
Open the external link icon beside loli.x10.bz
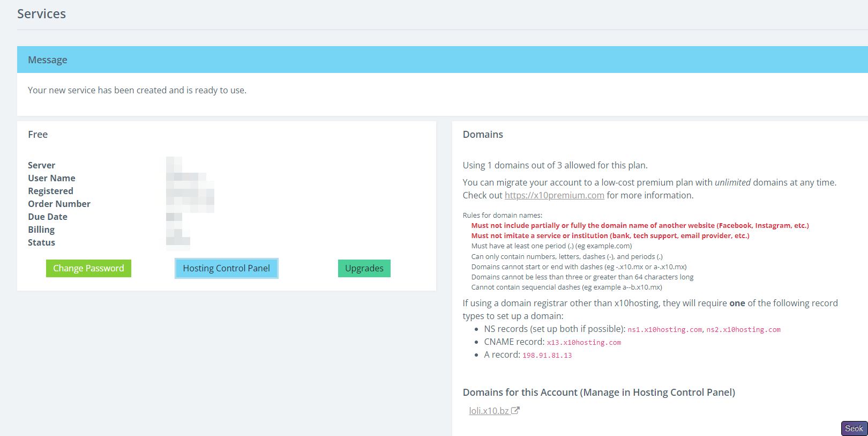coord(515,411)
